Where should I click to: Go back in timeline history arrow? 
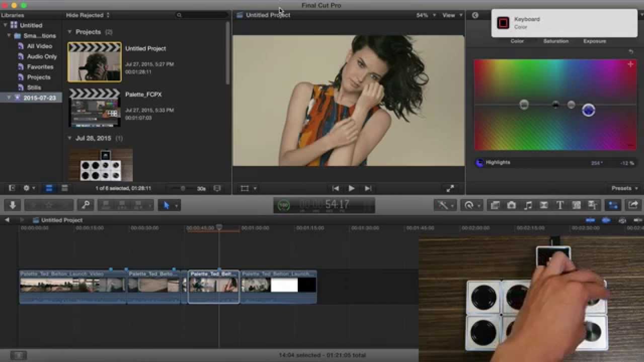tap(7, 220)
